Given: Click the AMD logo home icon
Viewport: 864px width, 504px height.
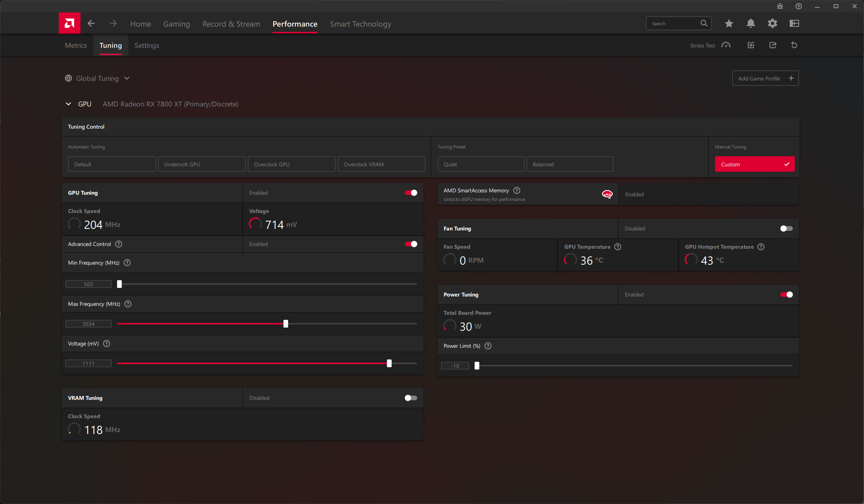Looking at the screenshot, I should [x=70, y=23].
